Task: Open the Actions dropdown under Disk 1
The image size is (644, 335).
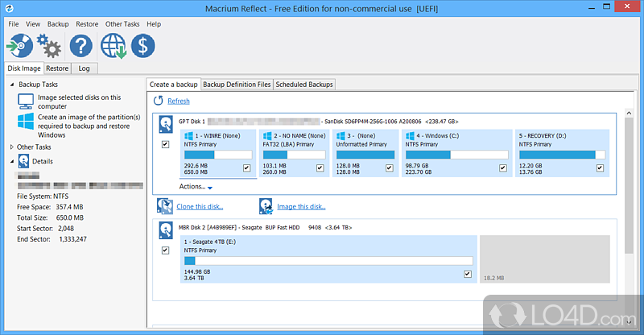Action: [x=196, y=187]
